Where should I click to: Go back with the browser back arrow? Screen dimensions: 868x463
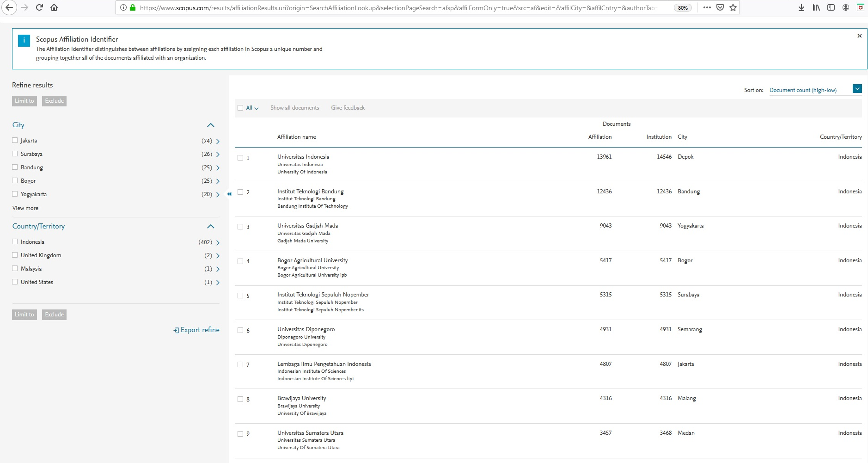click(x=9, y=7)
